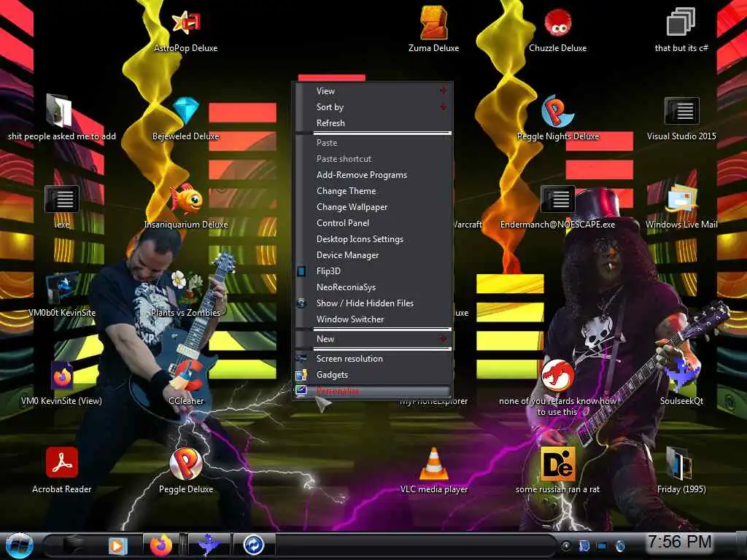This screenshot has height=560, width=747.
Task: Open Control Panel from context menu
Action: [373, 223]
